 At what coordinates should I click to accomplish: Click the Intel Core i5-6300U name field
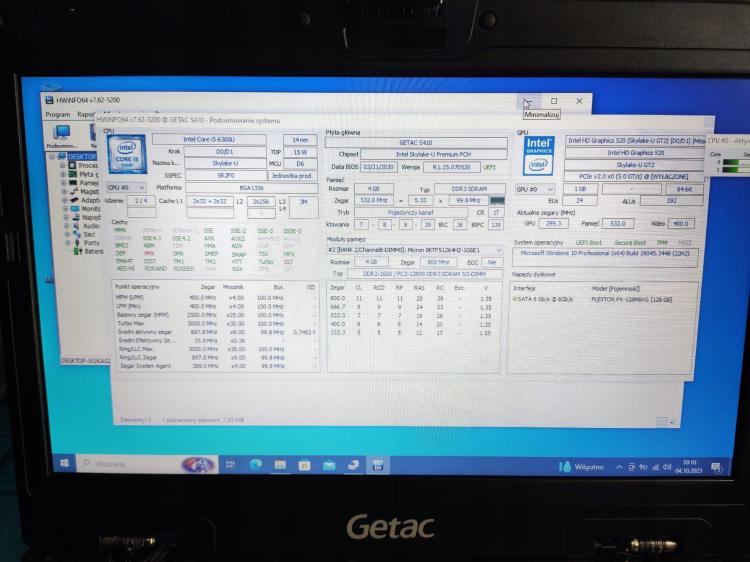(x=209, y=140)
